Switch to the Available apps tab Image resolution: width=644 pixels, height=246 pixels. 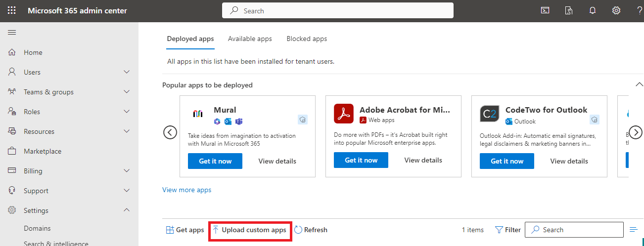[250, 39]
